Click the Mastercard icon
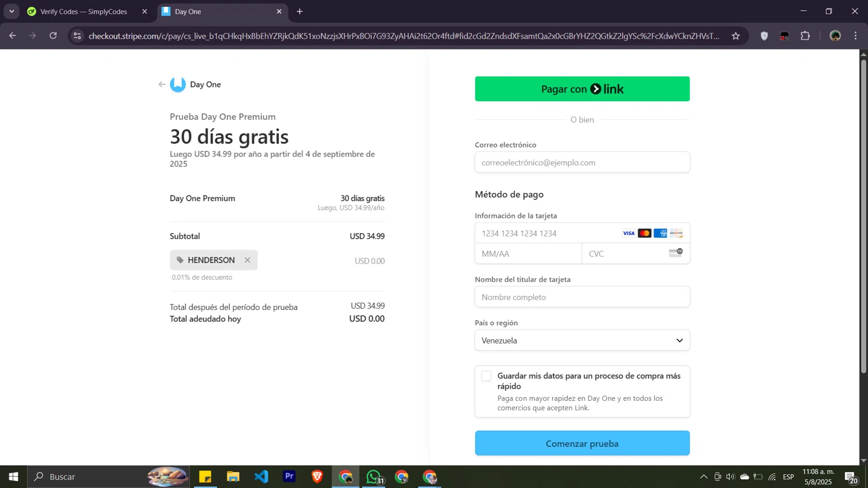The width and height of the screenshot is (868, 488). (x=644, y=233)
